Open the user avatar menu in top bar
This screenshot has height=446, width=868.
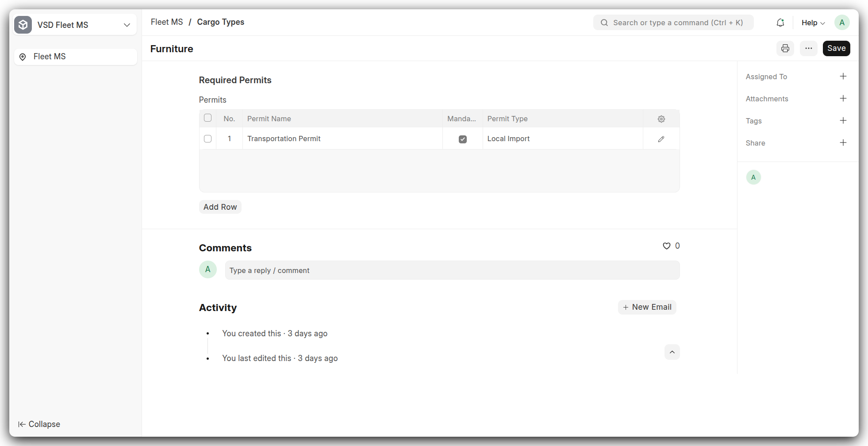[x=842, y=23]
